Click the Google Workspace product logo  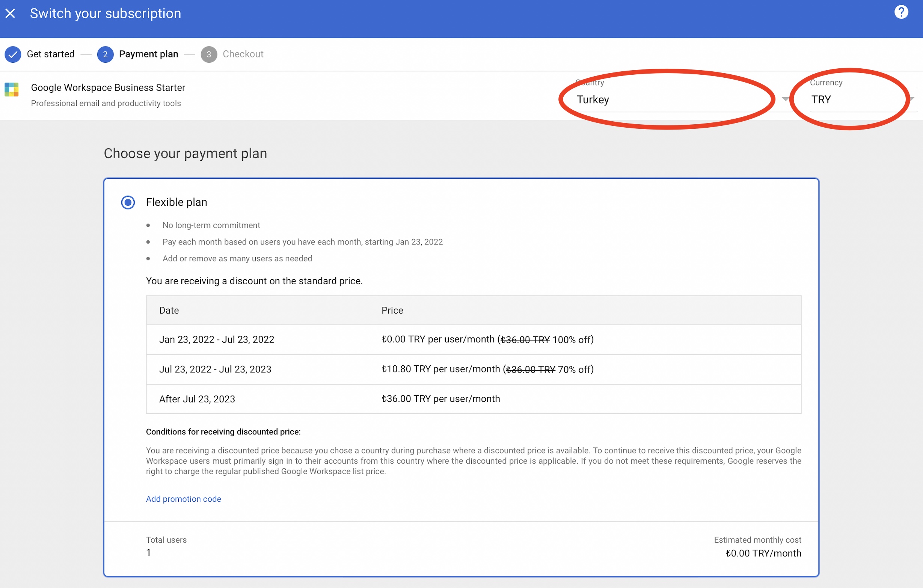(x=12, y=90)
